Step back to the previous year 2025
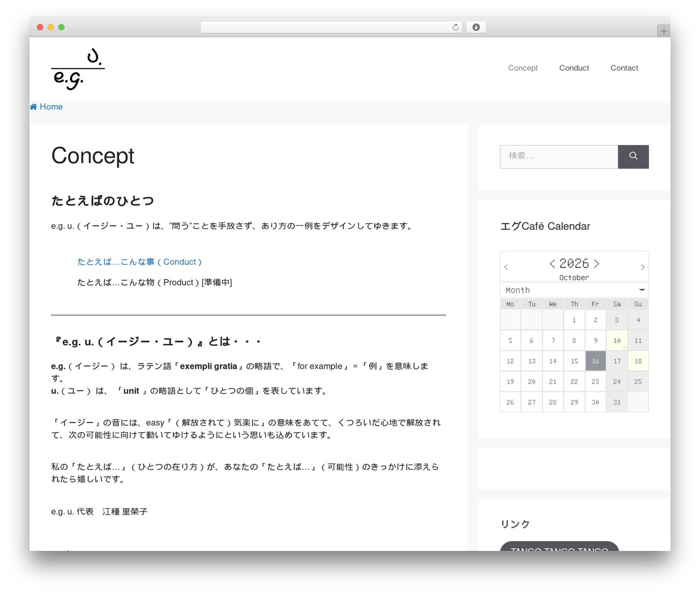This screenshot has width=700, height=593. tap(552, 264)
